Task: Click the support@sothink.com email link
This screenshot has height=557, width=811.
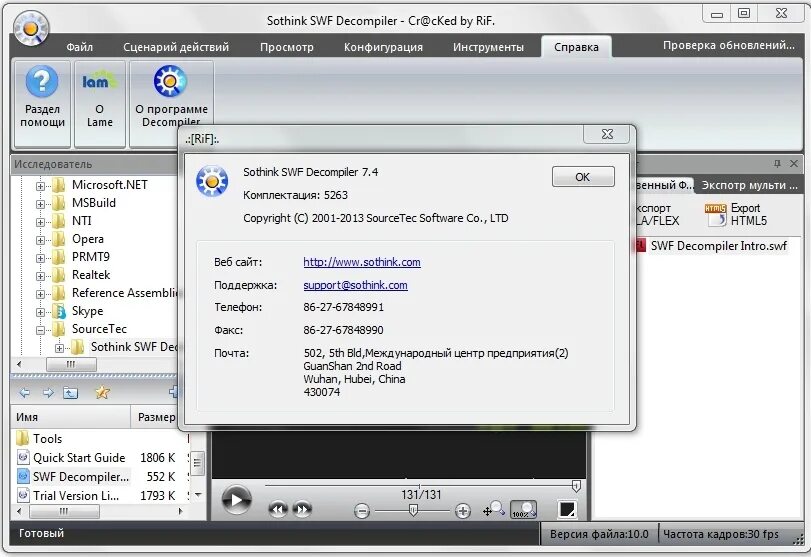Action: 355,285
